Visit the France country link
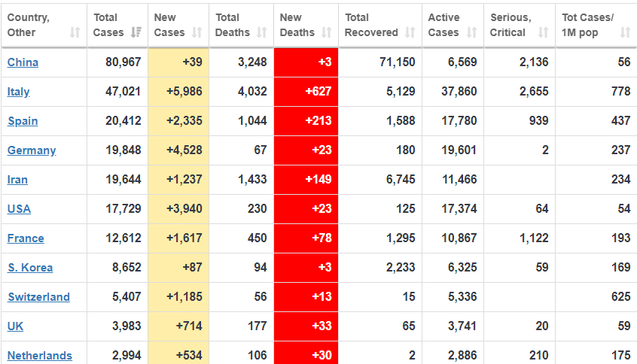 (26, 238)
